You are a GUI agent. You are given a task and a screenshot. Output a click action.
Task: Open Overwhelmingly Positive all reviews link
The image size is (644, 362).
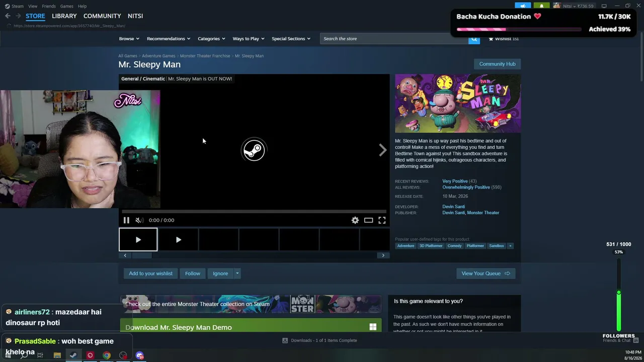tap(466, 187)
